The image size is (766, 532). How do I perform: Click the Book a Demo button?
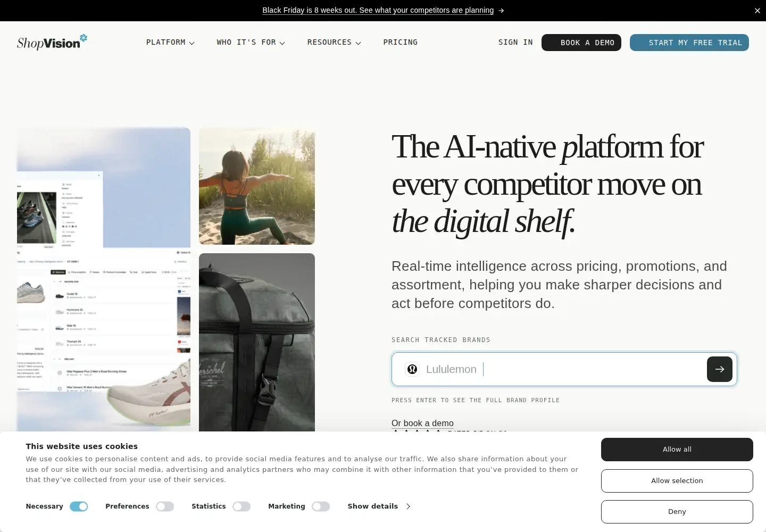[581, 43]
